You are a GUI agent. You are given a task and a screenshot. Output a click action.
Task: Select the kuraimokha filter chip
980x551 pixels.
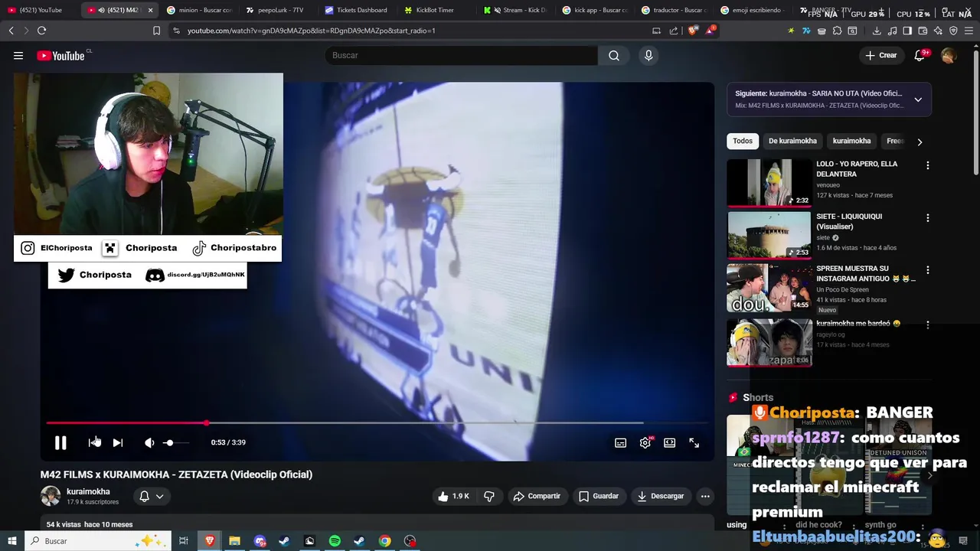tap(852, 141)
